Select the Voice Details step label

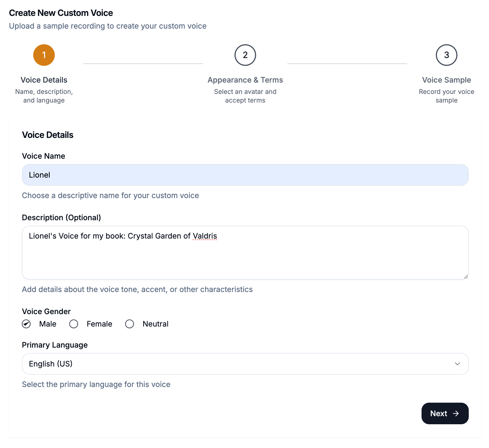point(44,80)
